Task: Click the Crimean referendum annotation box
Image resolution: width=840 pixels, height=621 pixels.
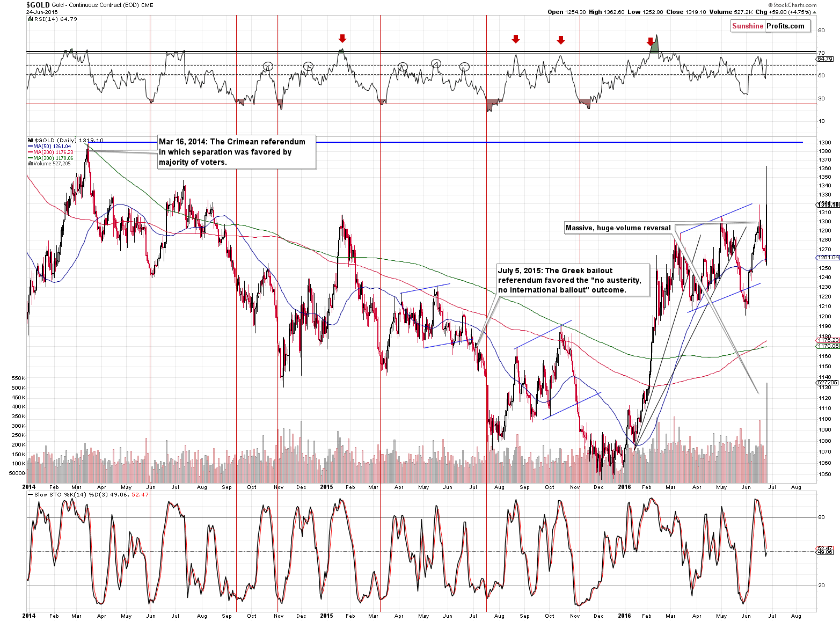Action: pos(237,152)
